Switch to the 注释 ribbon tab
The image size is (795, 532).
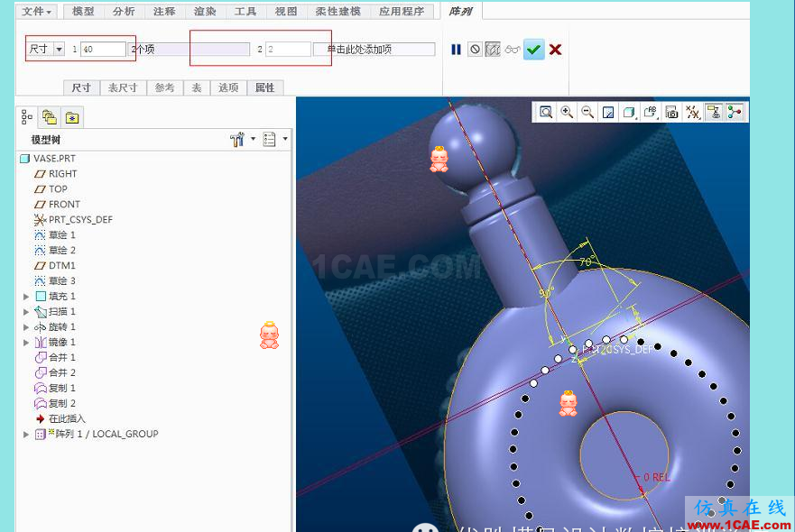pyautogui.click(x=164, y=11)
